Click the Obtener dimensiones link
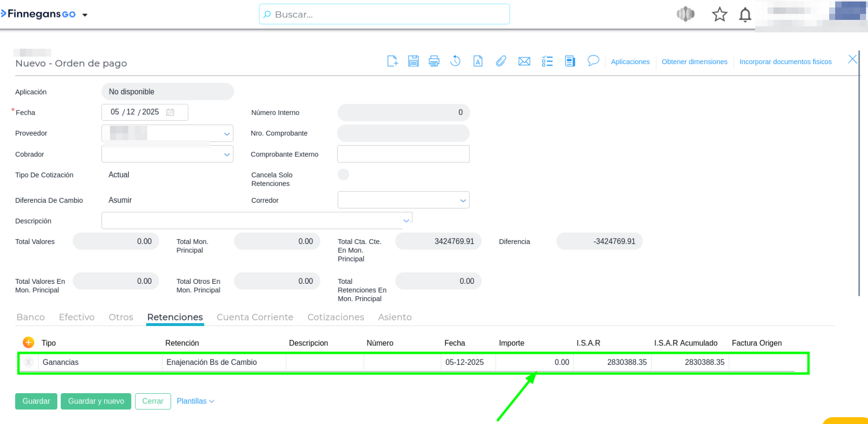The width and height of the screenshot is (868, 424). pos(694,62)
